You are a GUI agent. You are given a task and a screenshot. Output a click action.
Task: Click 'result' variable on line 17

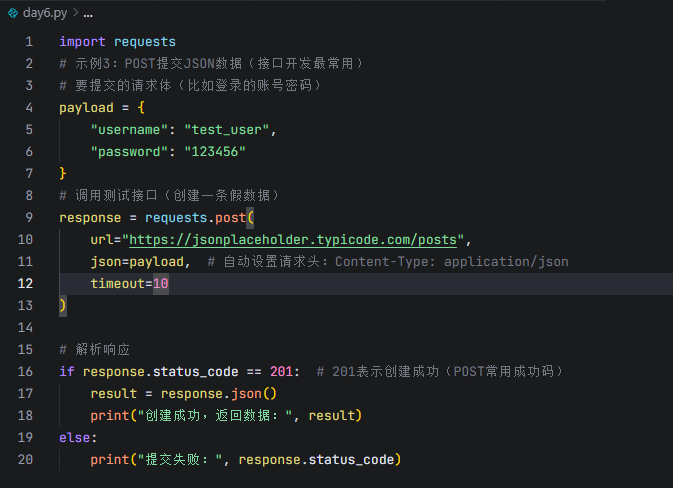coord(114,394)
